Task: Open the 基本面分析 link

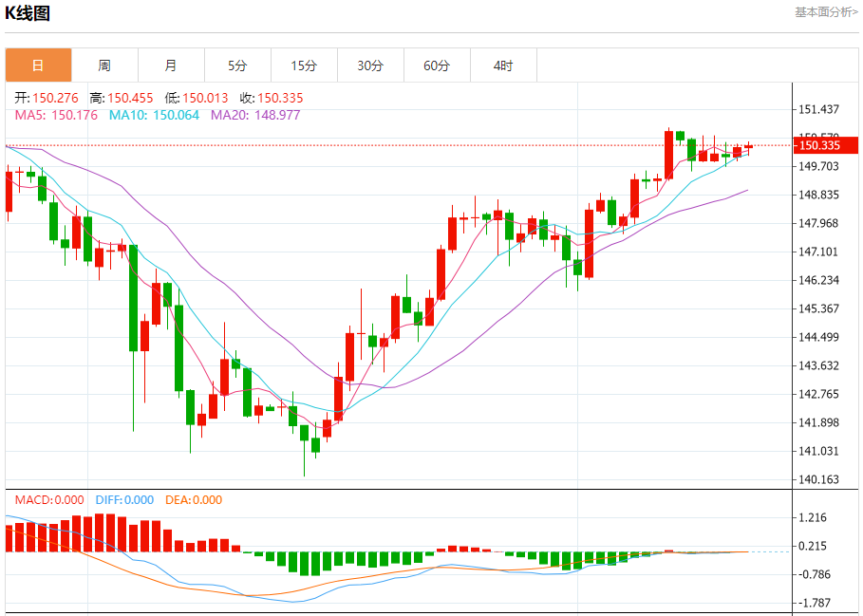Action: point(826,12)
